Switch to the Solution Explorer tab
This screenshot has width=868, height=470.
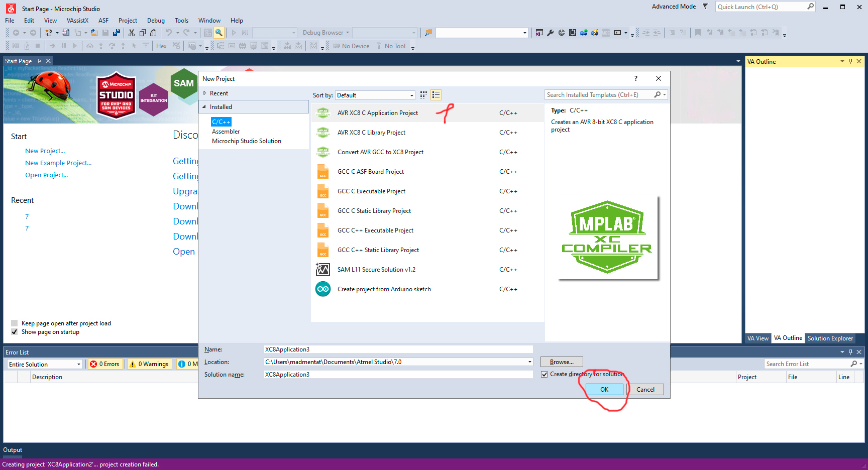[x=830, y=338]
